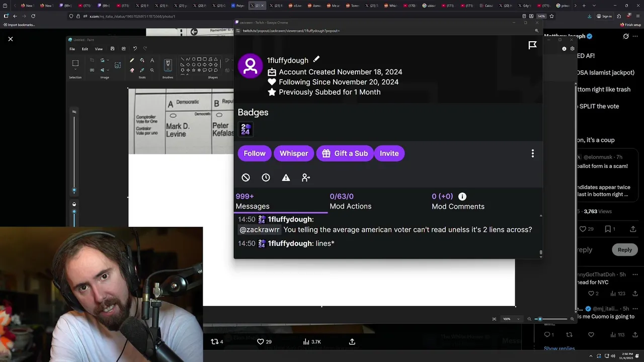Image resolution: width=644 pixels, height=362 pixels.
Task: Select the line shape in Paint
Action: [182, 59]
